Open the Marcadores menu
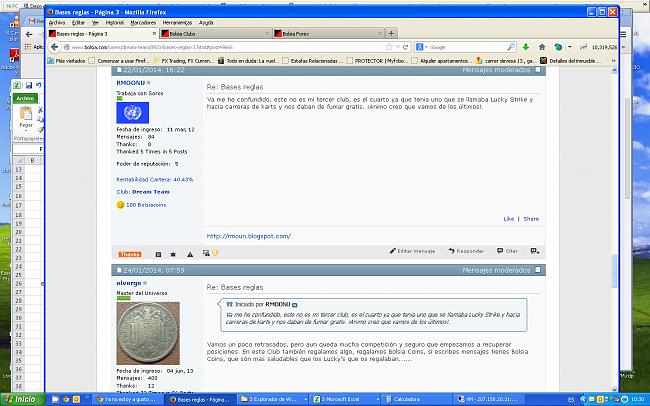 [x=143, y=23]
